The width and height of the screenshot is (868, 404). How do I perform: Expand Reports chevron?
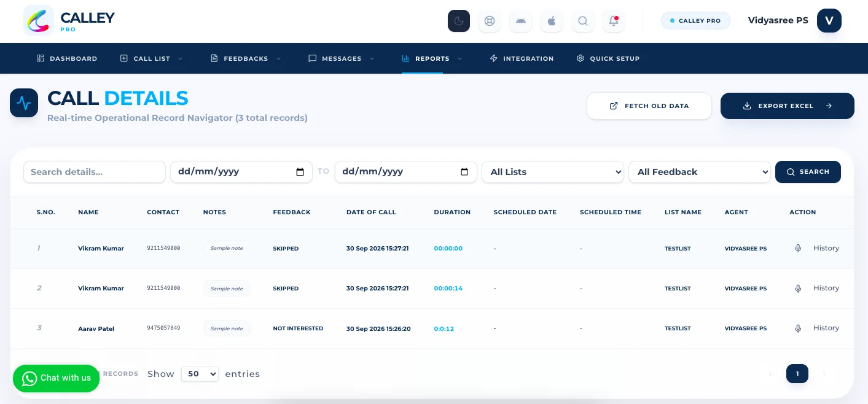(459, 58)
